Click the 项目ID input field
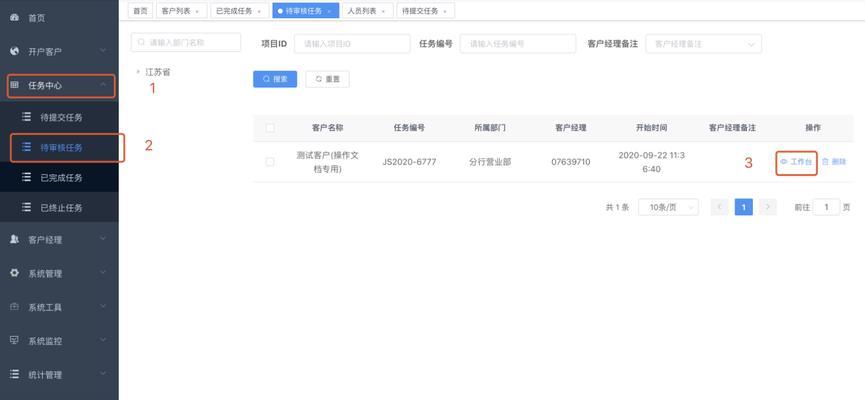Viewport: 865px width, 400px height. pyautogui.click(x=352, y=44)
